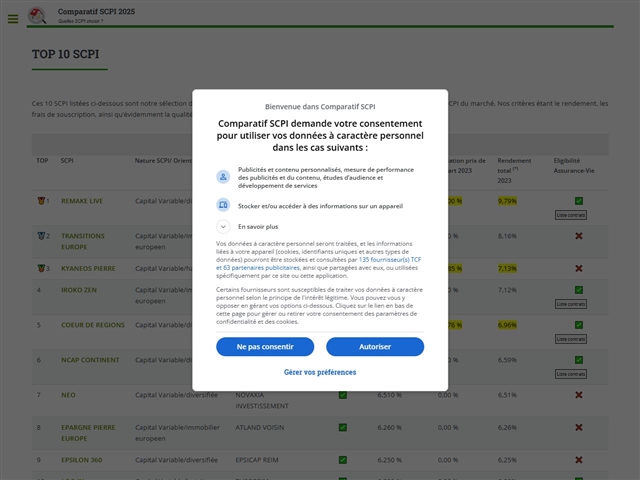Click Liste contrats button for REMAKE LIVE
This screenshot has height=480, width=640.
coord(571,215)
